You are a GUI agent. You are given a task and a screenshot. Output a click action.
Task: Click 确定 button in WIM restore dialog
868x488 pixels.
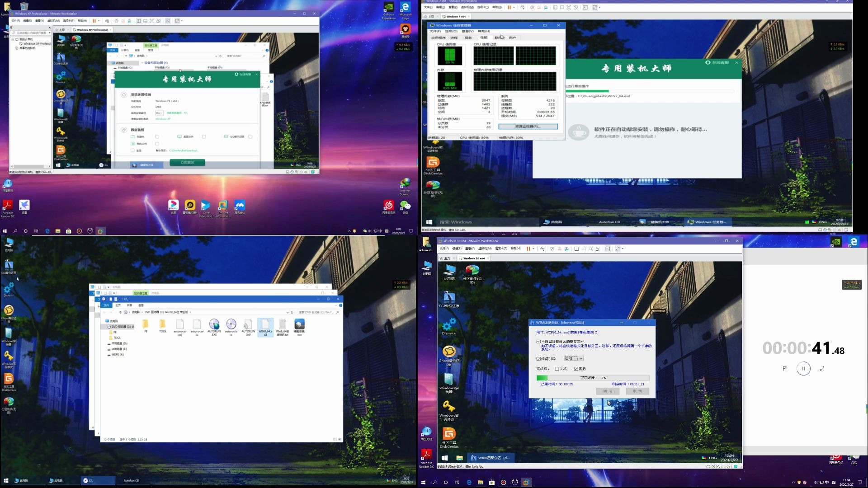click(608, 391)
